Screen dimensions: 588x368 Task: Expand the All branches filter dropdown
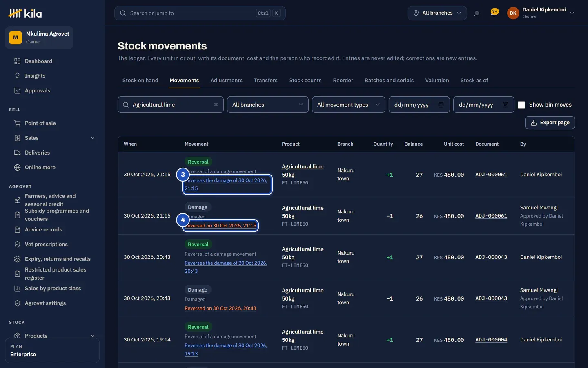click(x=267, y=105)
